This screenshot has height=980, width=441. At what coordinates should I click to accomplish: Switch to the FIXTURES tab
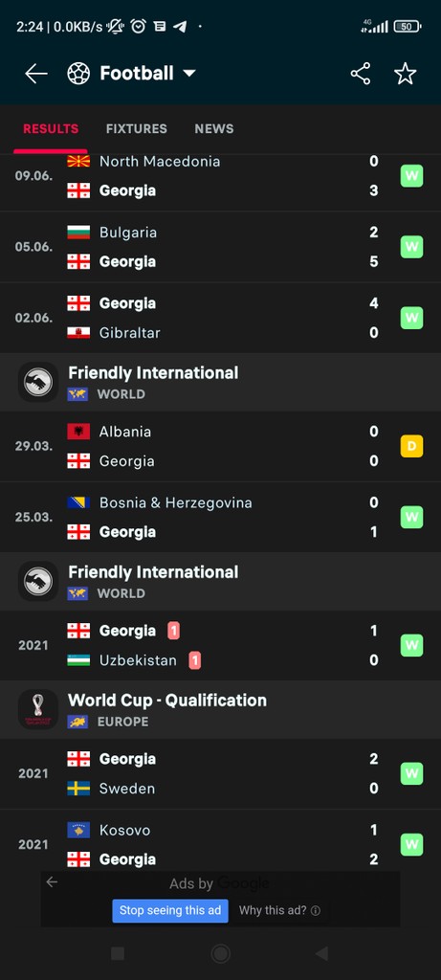click(136, 129)
